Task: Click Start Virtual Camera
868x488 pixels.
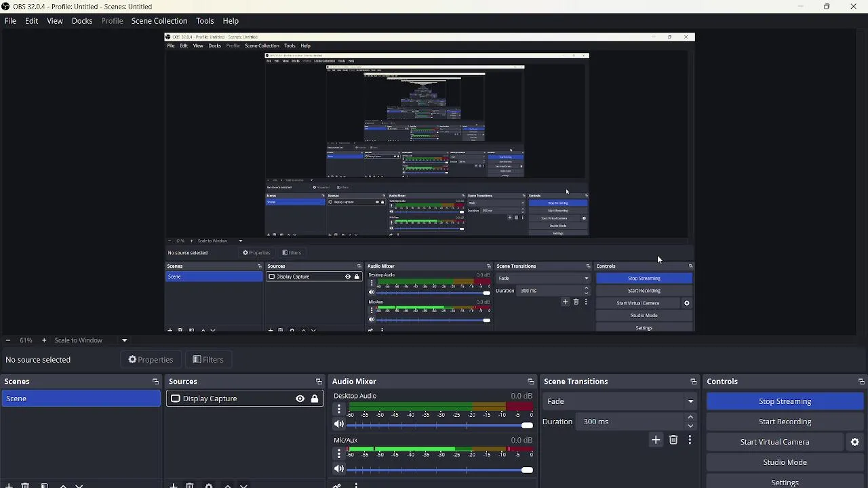Action: pyautogui.click(x=774, y=442)
